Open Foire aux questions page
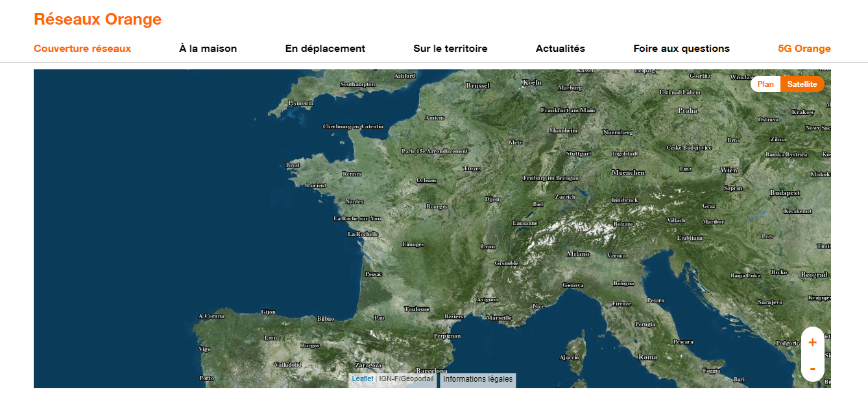 (682, 49)
